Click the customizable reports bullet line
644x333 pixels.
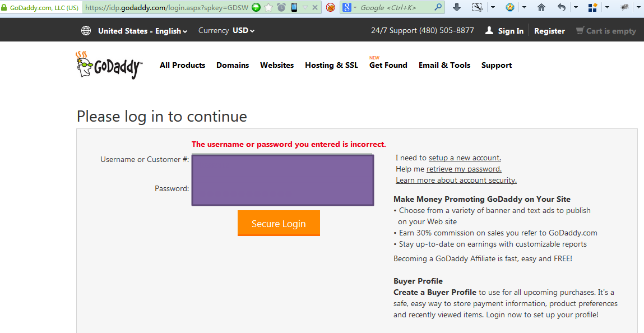490,244
